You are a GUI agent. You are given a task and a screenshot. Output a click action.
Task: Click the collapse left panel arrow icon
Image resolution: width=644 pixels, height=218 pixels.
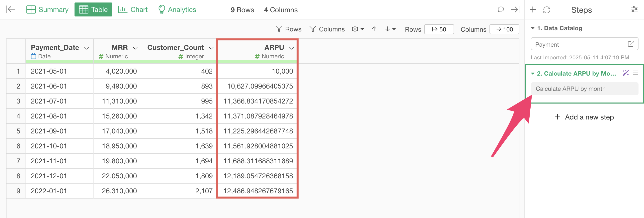[x=10, y=9]
